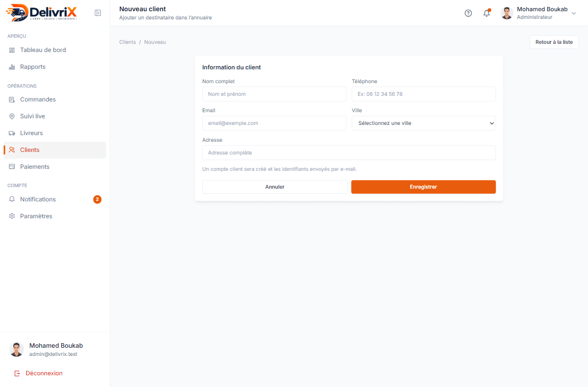This screenshot has height=387, width=588.
Task: Navigate to Commandes
Action: tap(55, 99)
